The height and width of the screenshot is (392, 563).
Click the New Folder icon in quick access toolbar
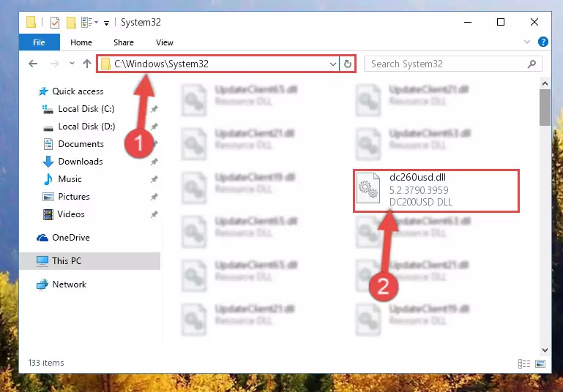[x=71, y=23]
